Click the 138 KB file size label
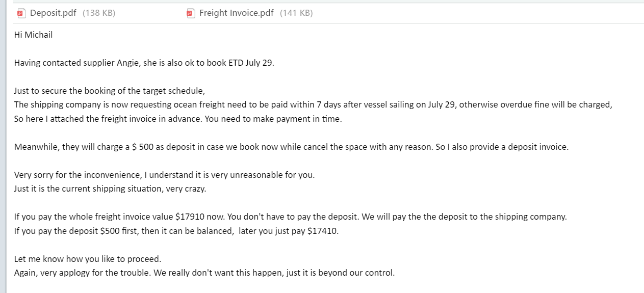Screen dimensions: 644x293 [99, 13]
